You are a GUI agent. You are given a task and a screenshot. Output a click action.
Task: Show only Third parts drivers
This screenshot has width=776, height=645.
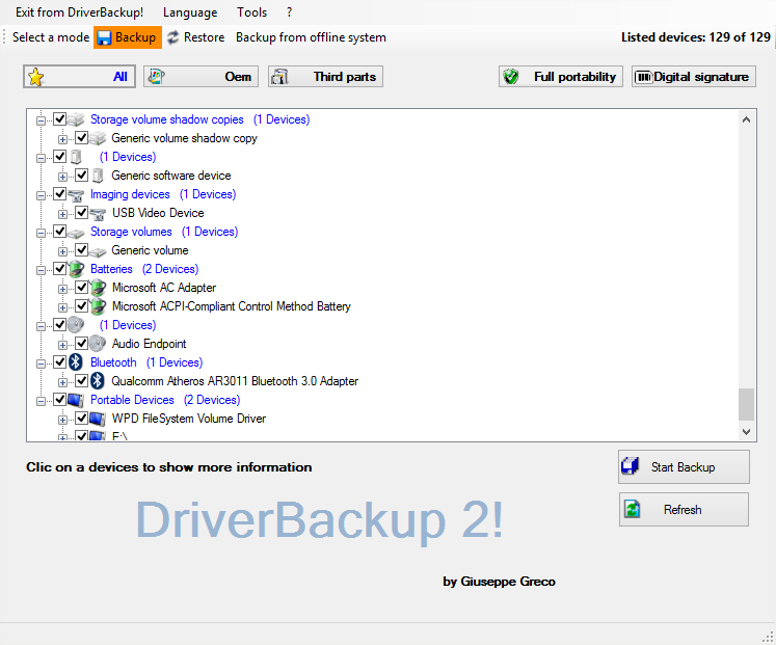tap(325, 77)
